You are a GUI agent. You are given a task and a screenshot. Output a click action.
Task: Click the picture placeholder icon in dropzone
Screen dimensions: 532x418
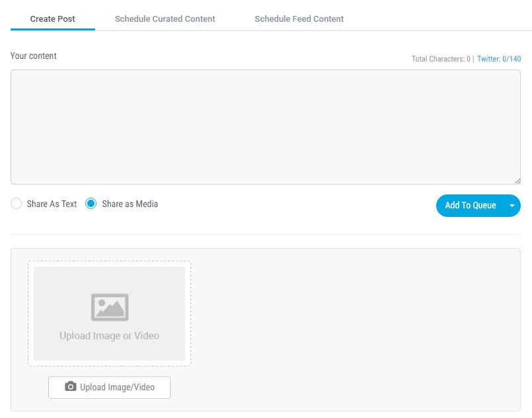(x=110, y=308)
